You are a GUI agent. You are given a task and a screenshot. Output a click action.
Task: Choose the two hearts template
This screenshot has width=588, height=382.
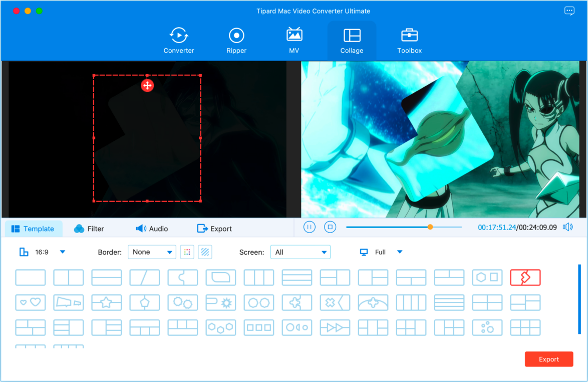coord(31,302)
